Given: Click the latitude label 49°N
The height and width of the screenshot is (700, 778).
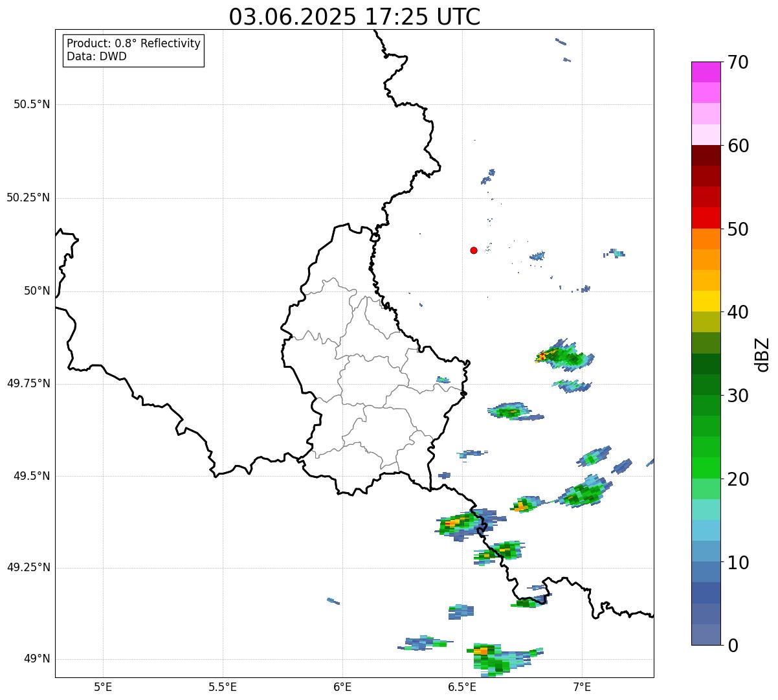Looking at the screenshot, I should coord(37,659).
